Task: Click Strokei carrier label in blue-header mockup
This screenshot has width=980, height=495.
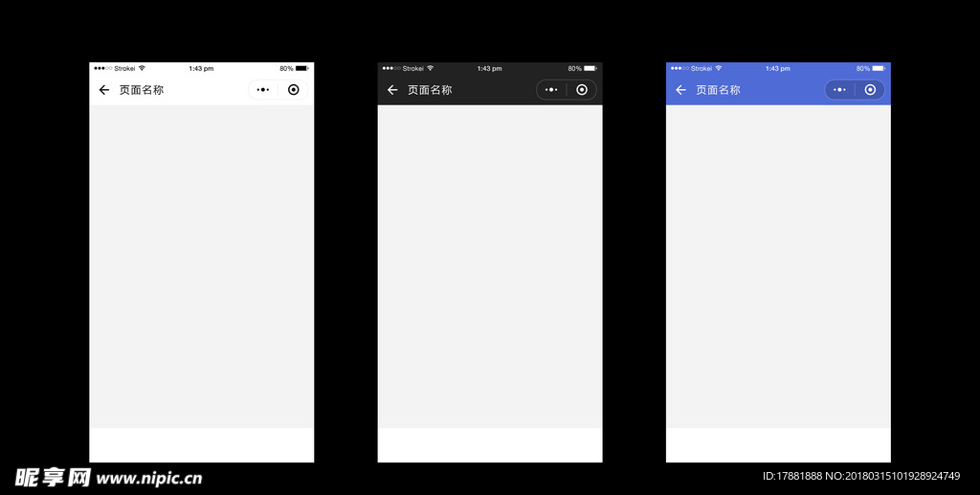Action: click(702, 69)
